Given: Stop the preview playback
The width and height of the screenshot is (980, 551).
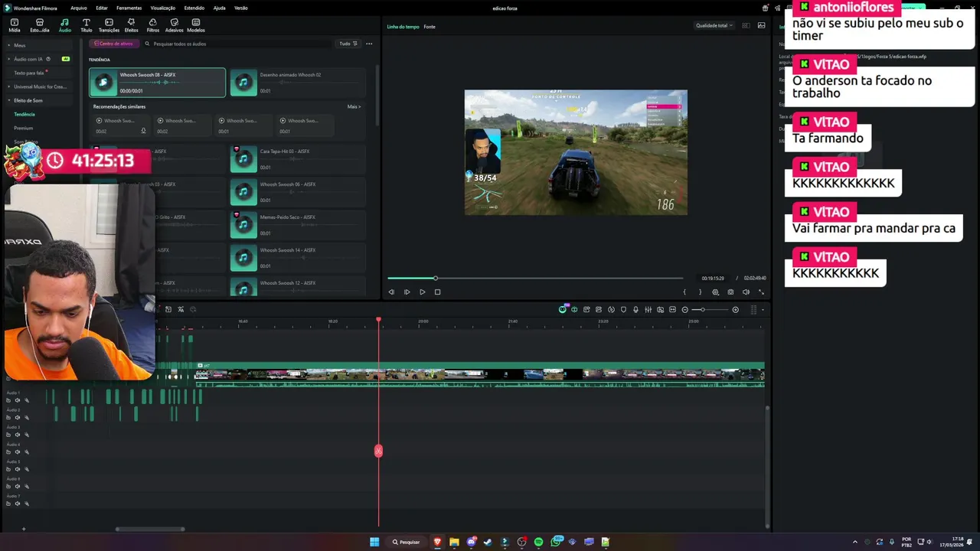Looking at the screenshot, I should [437, 292].
